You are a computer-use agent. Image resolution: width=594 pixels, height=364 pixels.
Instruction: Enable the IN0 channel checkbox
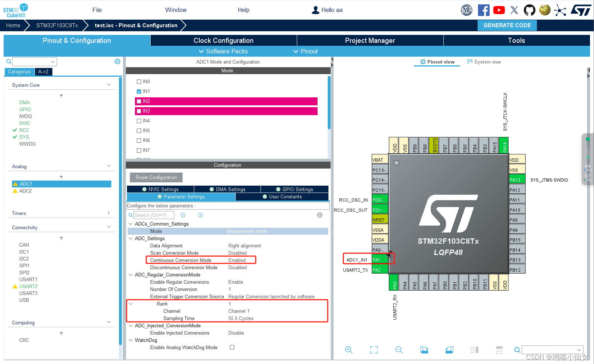pos(139,82)
